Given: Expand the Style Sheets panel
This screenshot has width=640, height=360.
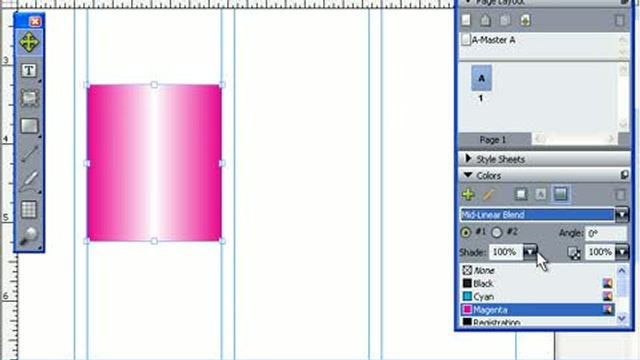Looking at the screenshot, I should tap(468, 159).
